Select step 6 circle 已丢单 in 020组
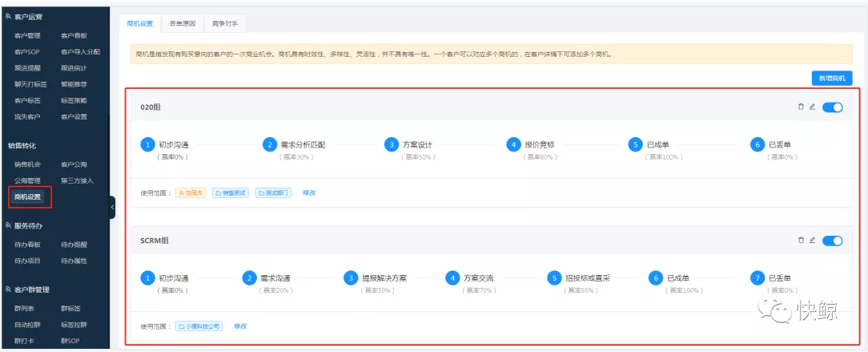 [x=757, y=144]
